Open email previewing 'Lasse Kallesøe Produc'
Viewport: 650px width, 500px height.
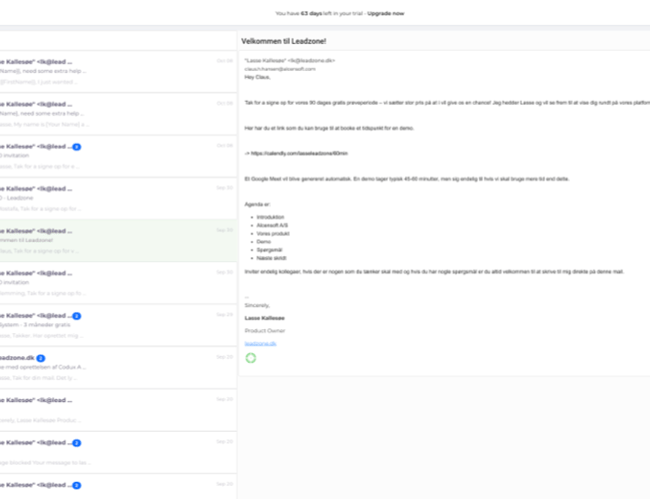[x=118, y=410]
